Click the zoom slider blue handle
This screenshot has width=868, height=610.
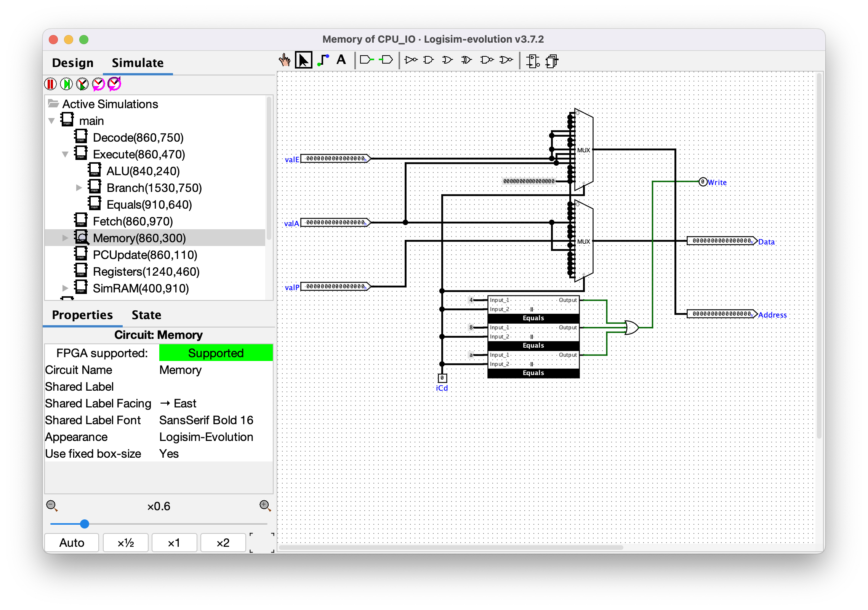coord(85,524)
